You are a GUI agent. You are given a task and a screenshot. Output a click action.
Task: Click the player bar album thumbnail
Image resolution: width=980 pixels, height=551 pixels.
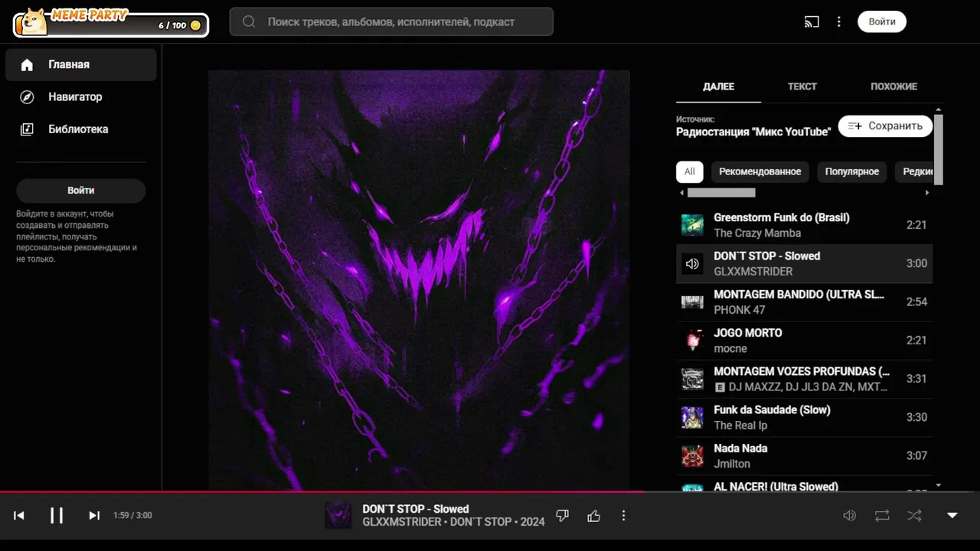(338, 516)
